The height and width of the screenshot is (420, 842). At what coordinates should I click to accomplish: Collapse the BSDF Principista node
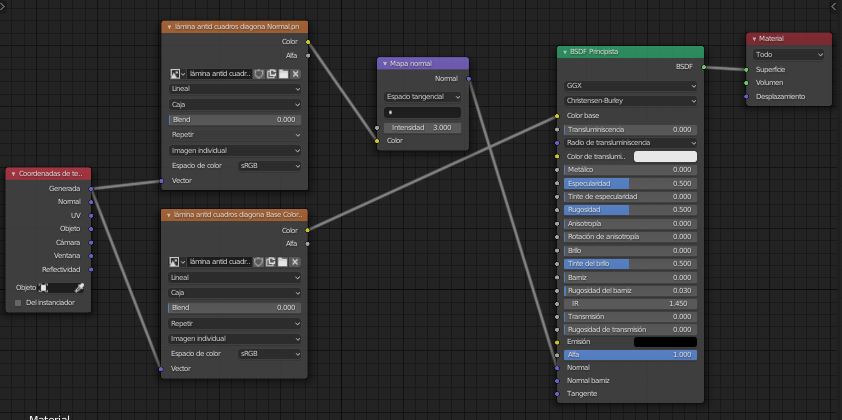tap(565, 52)
